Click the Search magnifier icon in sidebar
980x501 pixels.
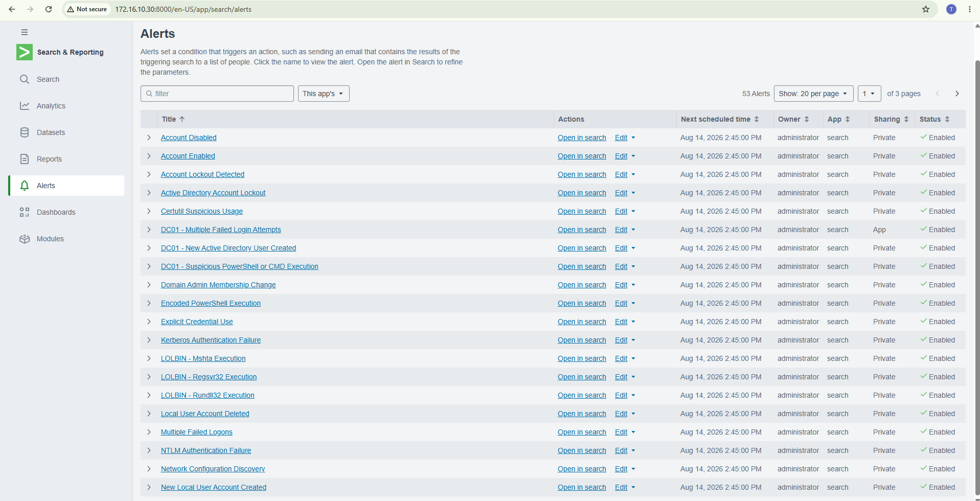click(25, 79)
